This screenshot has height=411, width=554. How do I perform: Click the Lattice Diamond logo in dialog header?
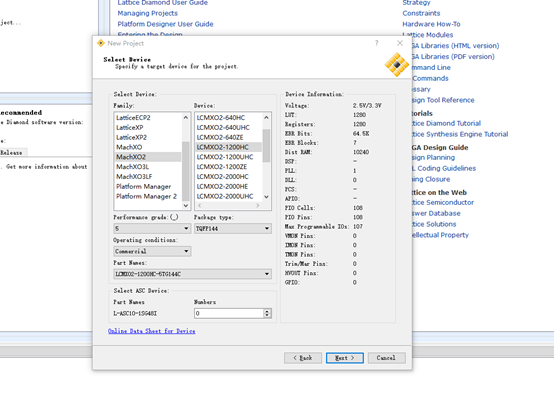[396, 65]
